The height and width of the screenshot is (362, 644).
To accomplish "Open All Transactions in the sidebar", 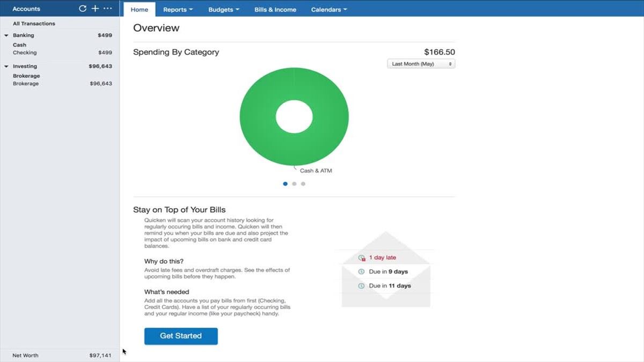I will [x=34, y=24].
